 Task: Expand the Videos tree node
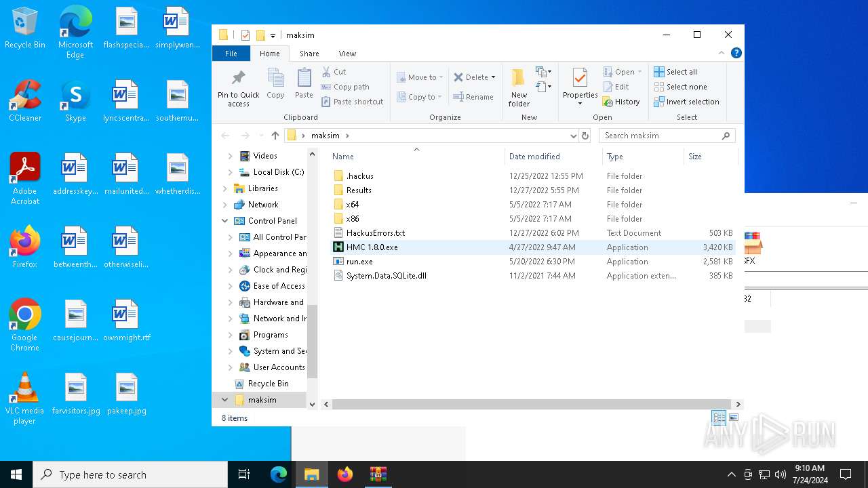click(231, 156)
